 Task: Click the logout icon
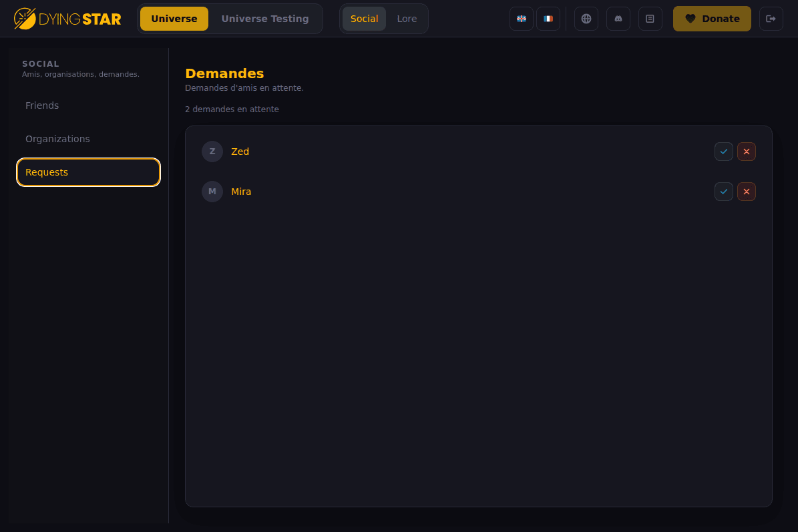pos(771,19)
